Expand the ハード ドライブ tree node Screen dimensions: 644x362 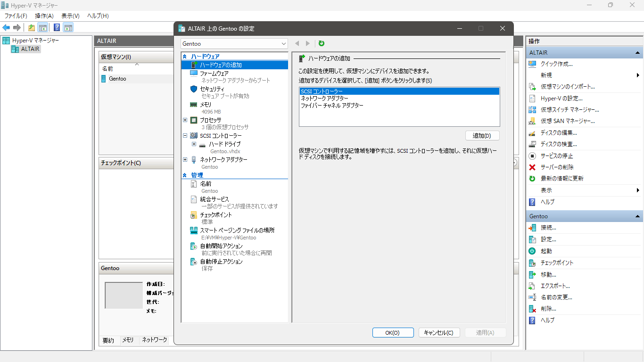point(194,144)
